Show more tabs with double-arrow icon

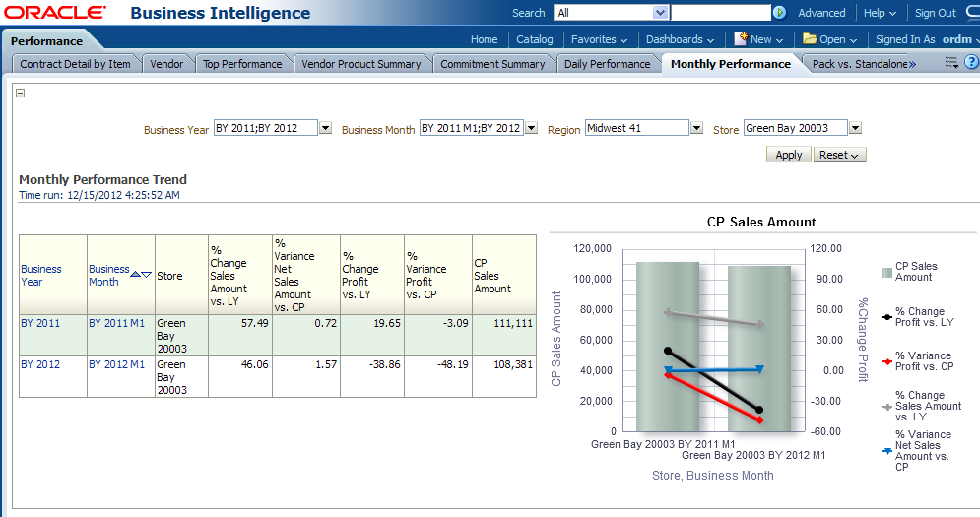(912, 64)
